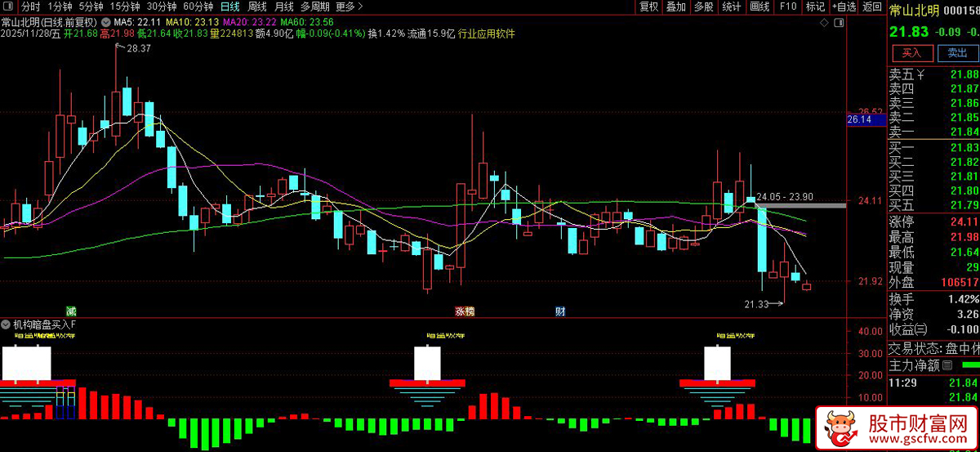Click the 买二 order book row
980x452 pixels.
click(x=933, y=162)
